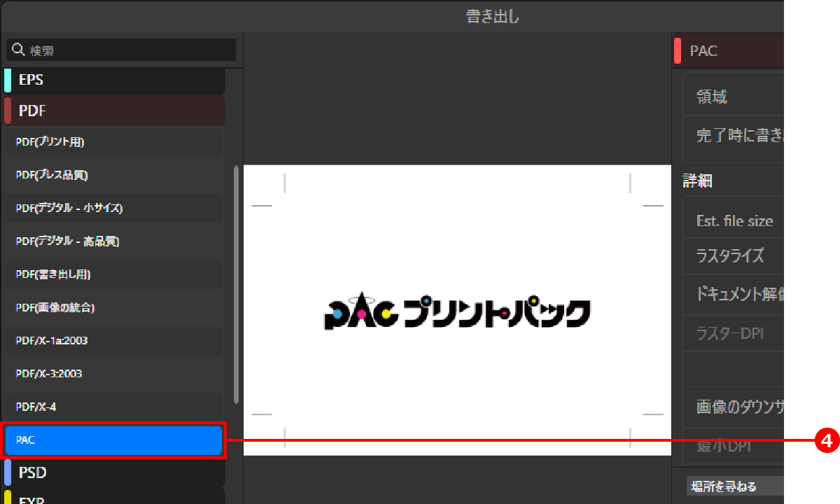This screenshot has height=504, width=840.
Task: Choose the PDF(デジタル - 高品質) preset
Action: tap(113, 241)
